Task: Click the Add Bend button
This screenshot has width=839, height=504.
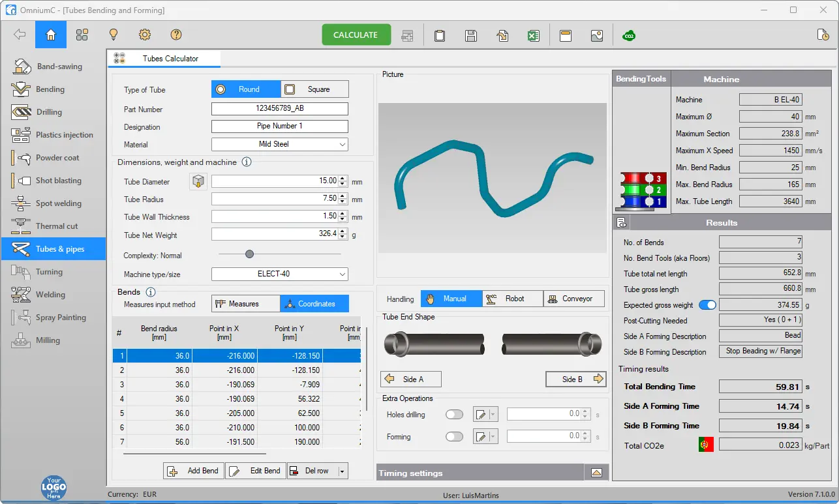Action: (194, 471)
